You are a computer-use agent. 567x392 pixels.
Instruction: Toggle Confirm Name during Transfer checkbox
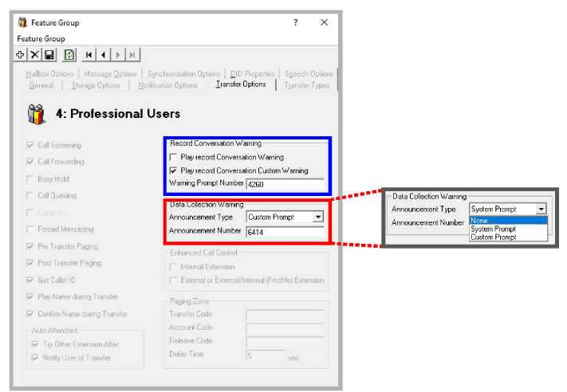click(30, 314)
